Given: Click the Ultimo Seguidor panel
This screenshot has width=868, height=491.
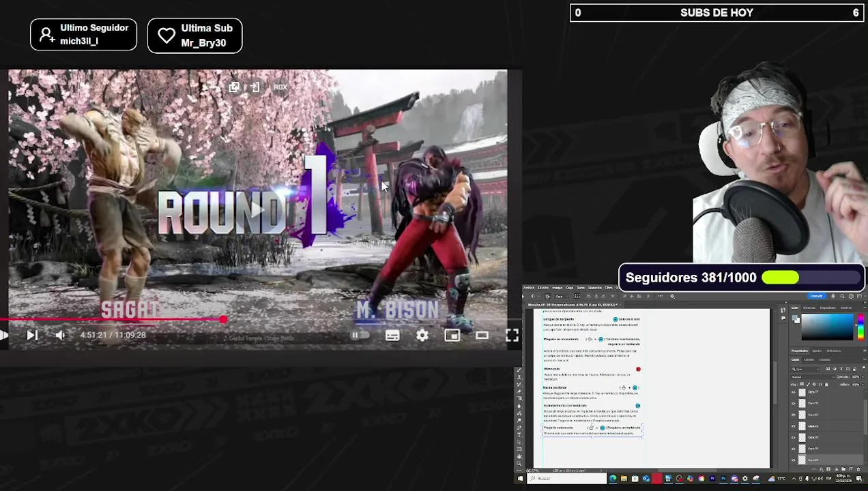Looking at the screenshot, I should pos(83,35).
